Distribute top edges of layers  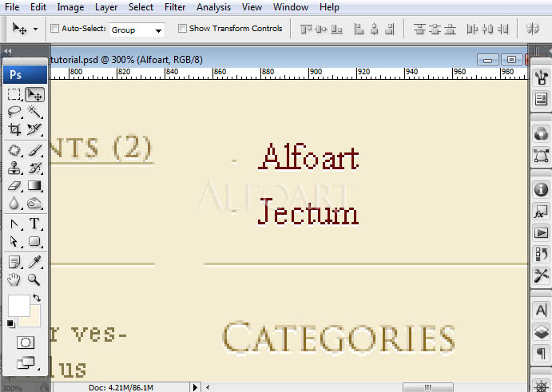click(x=419, y=30)
